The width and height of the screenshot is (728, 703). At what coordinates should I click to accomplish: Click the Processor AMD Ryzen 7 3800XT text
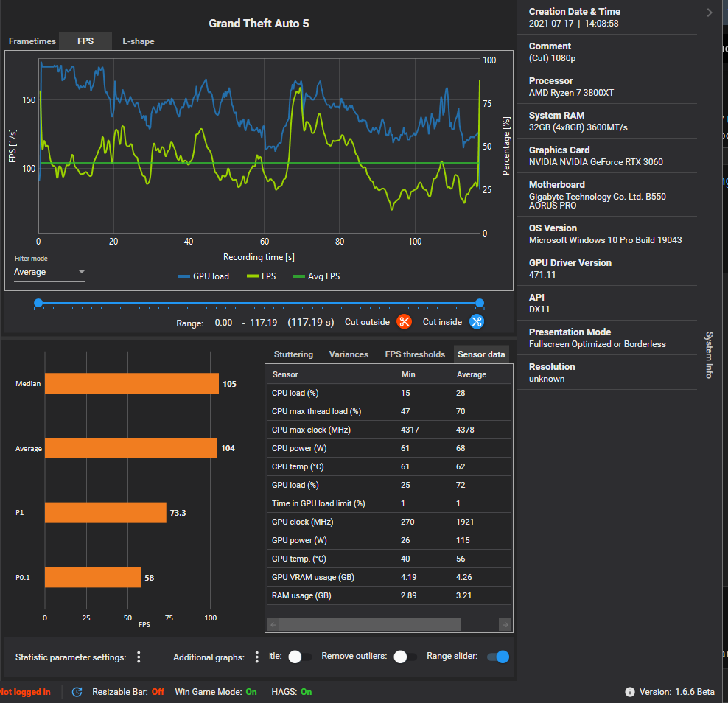coord(571,92)
